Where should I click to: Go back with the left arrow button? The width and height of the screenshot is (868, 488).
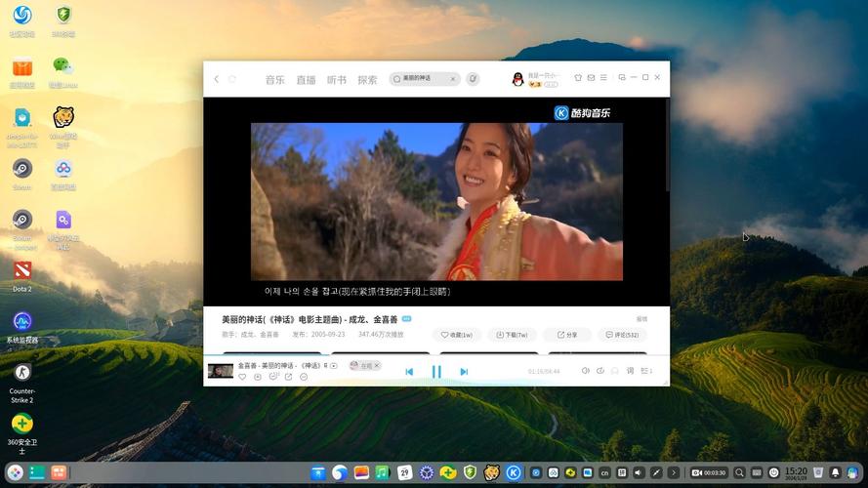[217, 79]
